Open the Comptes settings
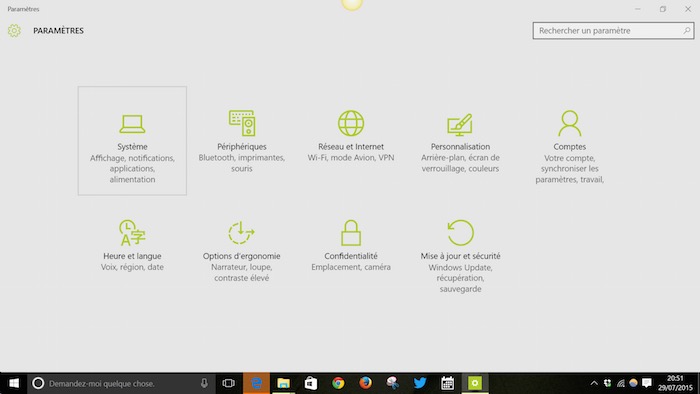The image size is (700, 394). click(570, 141)
